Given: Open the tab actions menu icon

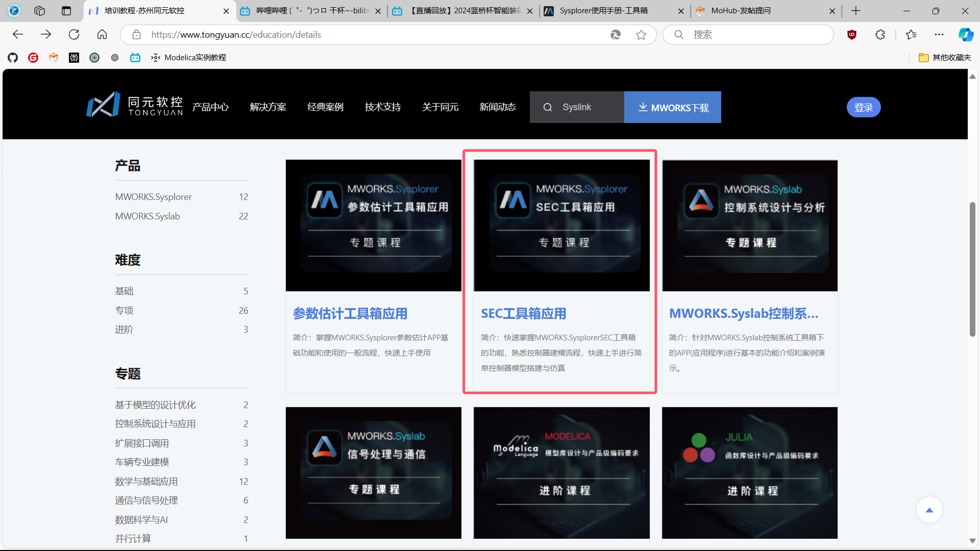Looking at the screenshot, I should [x=66, y=11].
